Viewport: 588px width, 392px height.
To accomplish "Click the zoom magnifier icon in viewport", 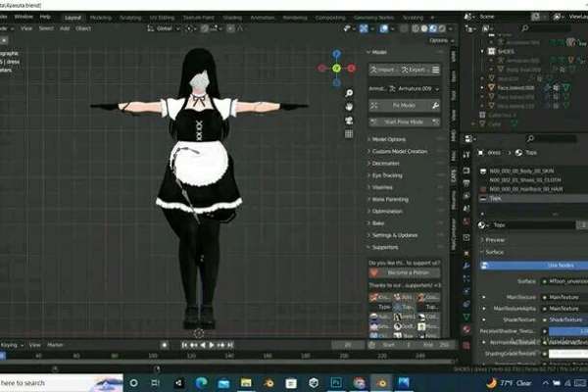I will pos(349,93).
